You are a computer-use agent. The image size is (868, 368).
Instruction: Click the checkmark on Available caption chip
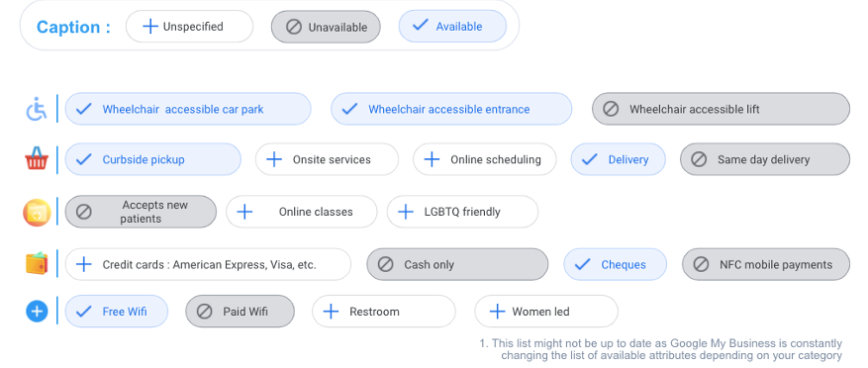coord(421,26)
